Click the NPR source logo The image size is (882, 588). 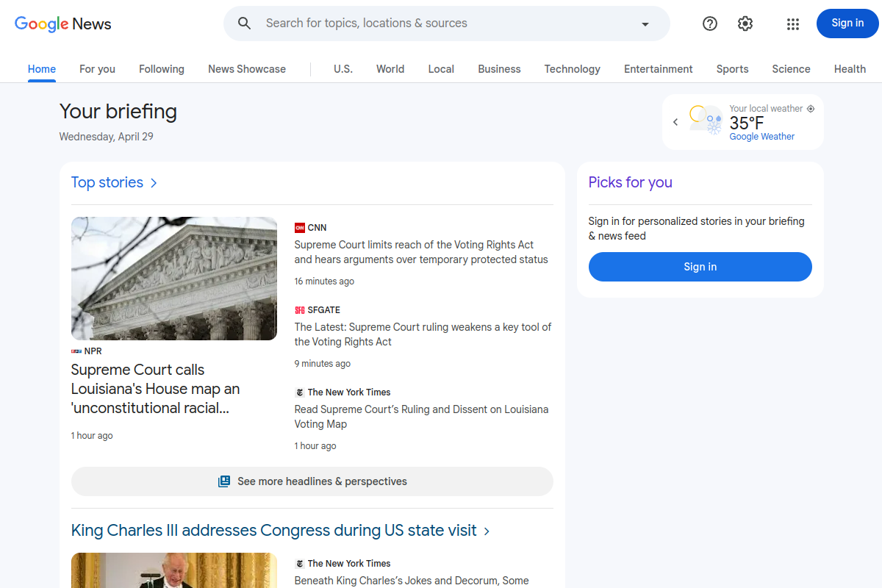pos(76,351)
